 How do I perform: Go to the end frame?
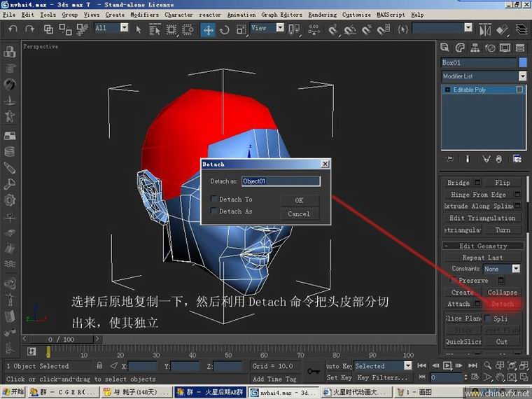coord(472,365)
